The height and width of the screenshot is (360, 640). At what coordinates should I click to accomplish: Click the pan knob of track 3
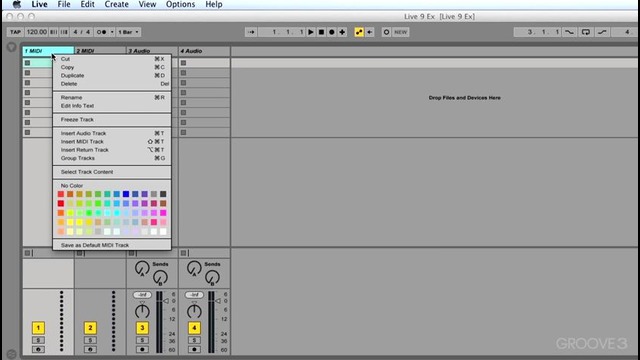coord(142,311)
